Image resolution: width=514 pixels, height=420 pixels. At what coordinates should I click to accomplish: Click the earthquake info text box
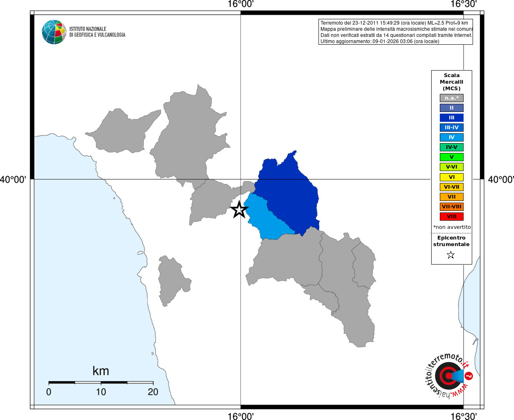pos(396,32)
